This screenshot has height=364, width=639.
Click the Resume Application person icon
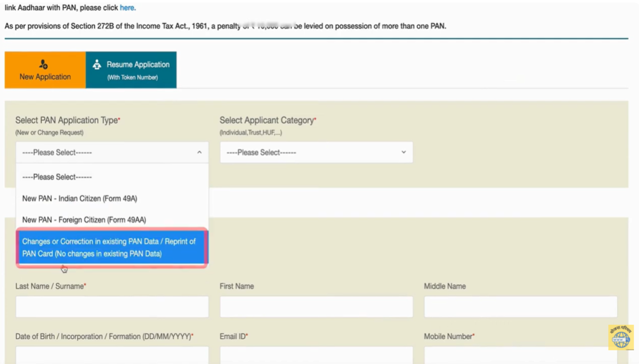pyautogui.click(x=97, y=64)
